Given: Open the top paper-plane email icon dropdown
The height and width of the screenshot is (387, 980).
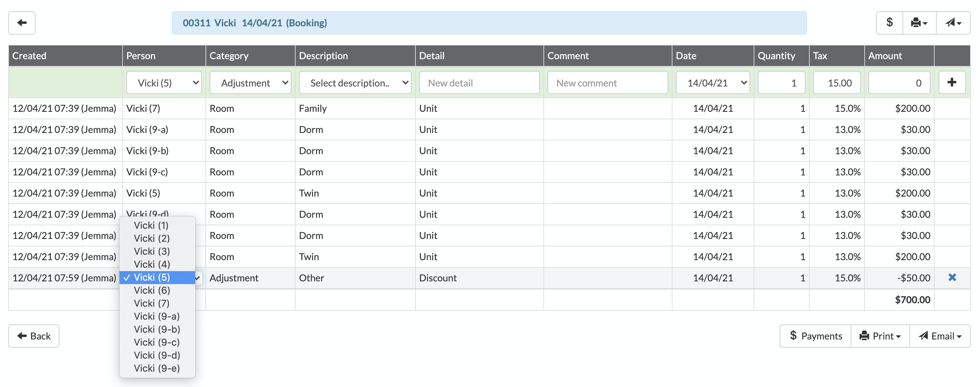Looking at the screenshot, I should click(x=953, y=23).
